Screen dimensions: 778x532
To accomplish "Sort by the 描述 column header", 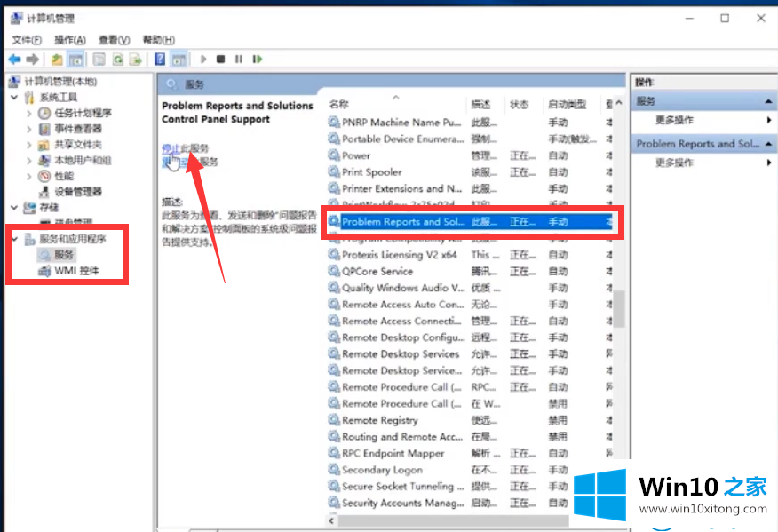I will pyautogui.click(x=480, y=104).
